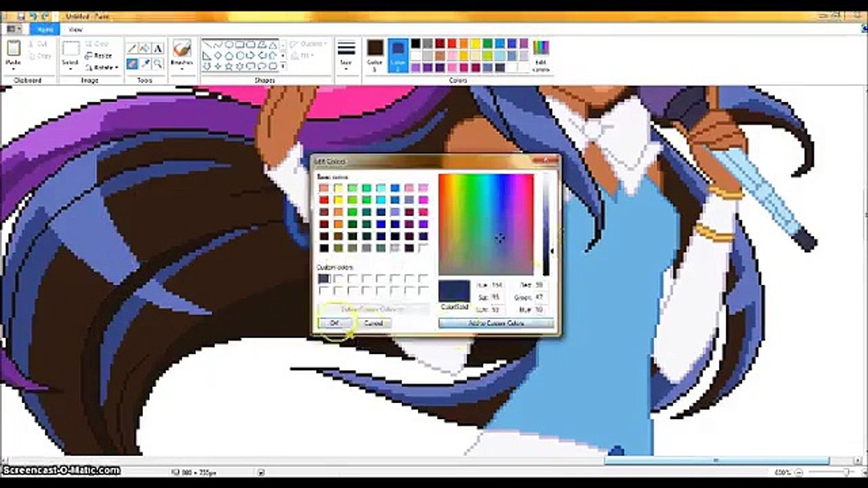Click the Hue value field

[498, 285]
